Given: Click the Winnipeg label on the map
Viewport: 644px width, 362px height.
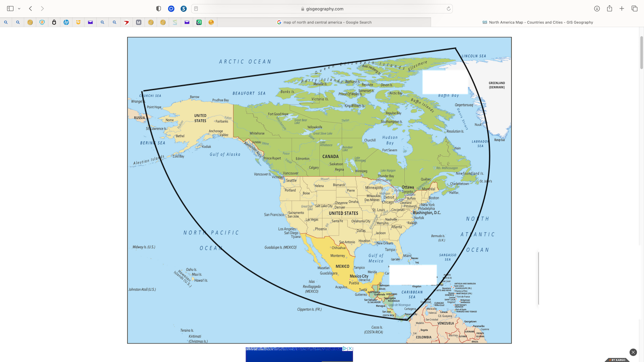Looking at the screenshot, I should pyautogui.click(x=361, y=171).
